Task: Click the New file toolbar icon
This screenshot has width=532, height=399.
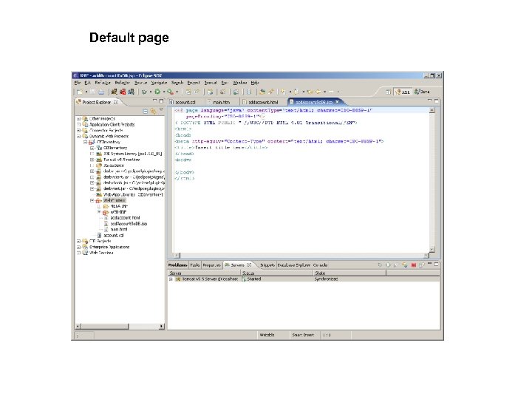Action: tap(79, 92)
